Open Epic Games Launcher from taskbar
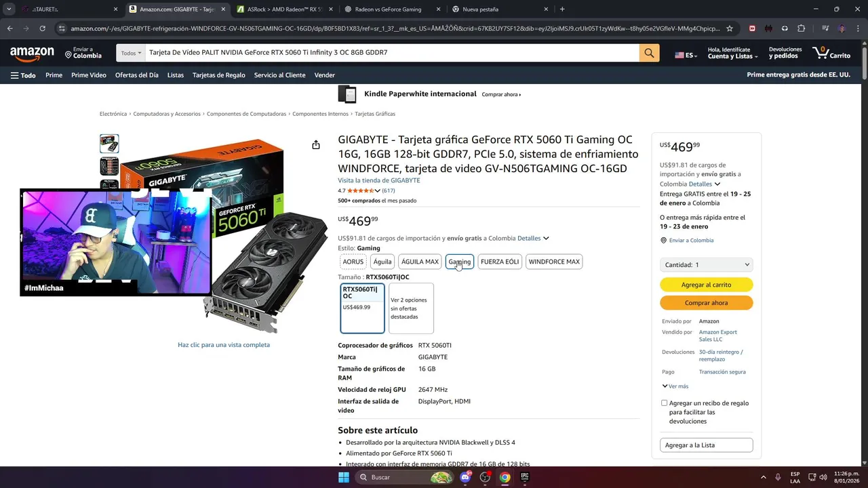Screen dimensions: 868x488 pyautogui.click(x=524, y=477)
